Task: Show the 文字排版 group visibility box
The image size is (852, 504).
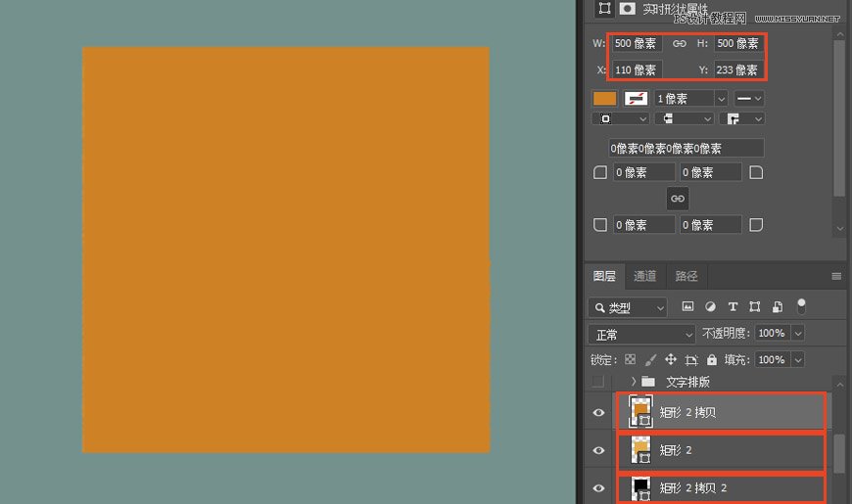Action: pyautogui.click(x=598, y=382)
